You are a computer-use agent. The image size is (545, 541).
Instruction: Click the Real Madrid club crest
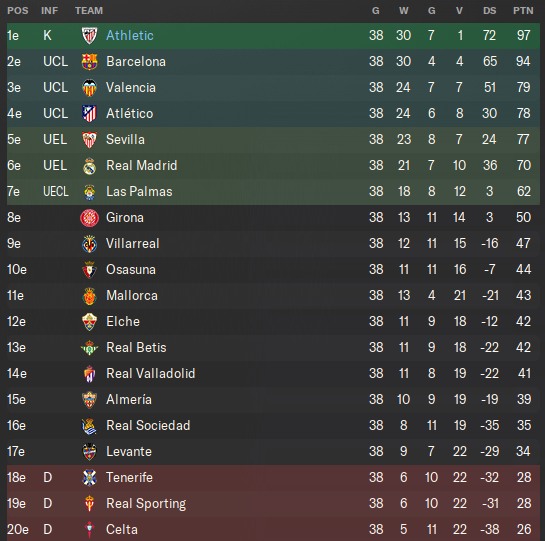pos(89,165)
